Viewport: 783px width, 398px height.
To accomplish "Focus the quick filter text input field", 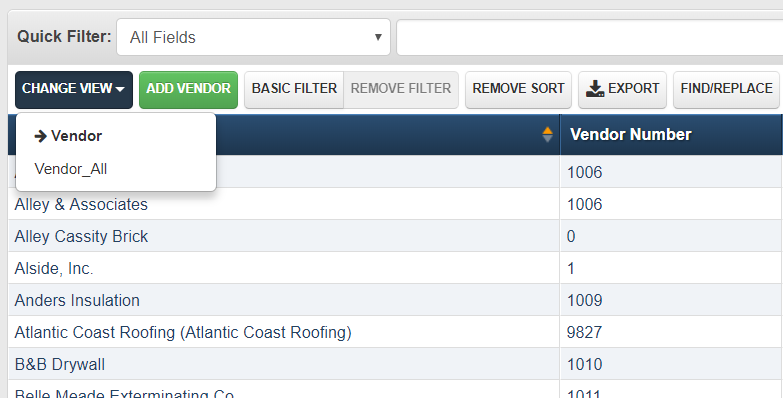I will [x=589, y=37].
